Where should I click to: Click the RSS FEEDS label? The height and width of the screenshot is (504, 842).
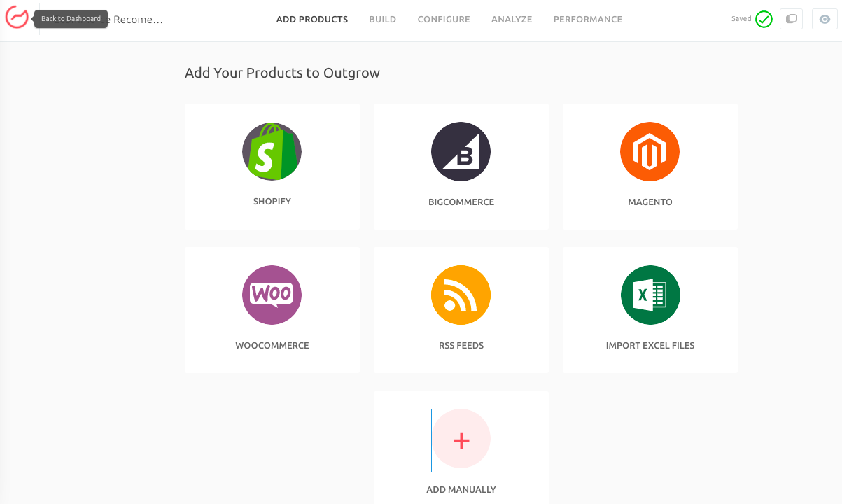click(461, 346)
